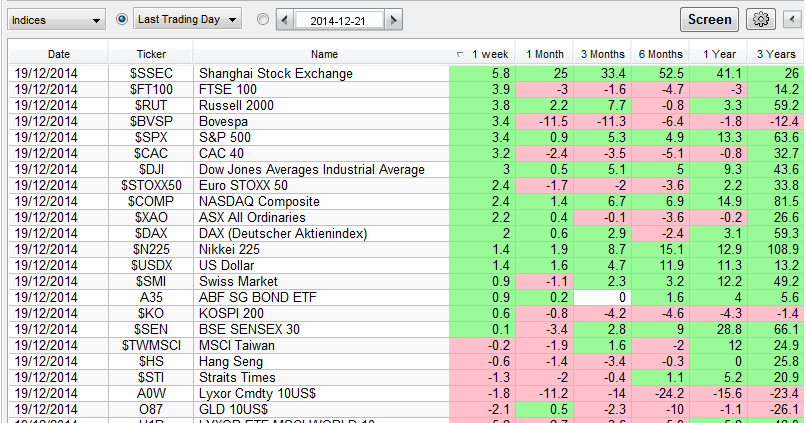
Task: Sort by the 3 Years column header
Action: [776, 54]
